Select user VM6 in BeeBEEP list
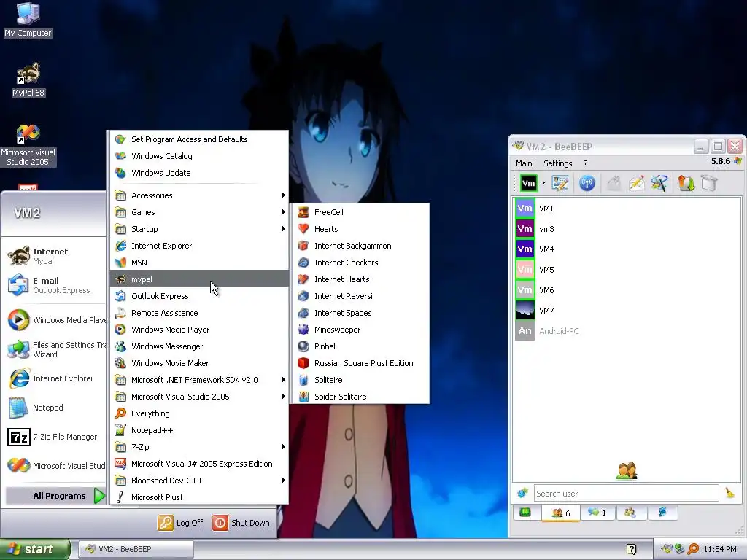Screen dimensions: 747x560 pos(627,290)
